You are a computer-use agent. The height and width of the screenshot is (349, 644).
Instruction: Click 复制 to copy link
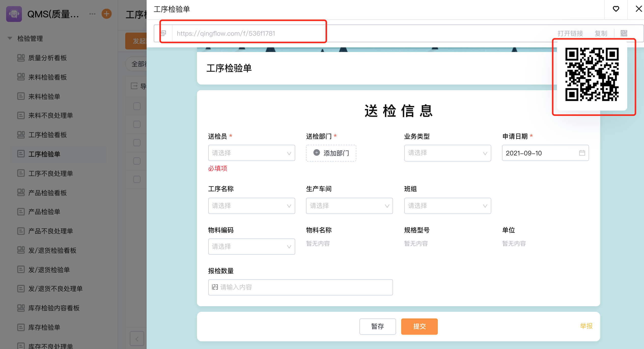pyautogui.click(x=601, y=33)
